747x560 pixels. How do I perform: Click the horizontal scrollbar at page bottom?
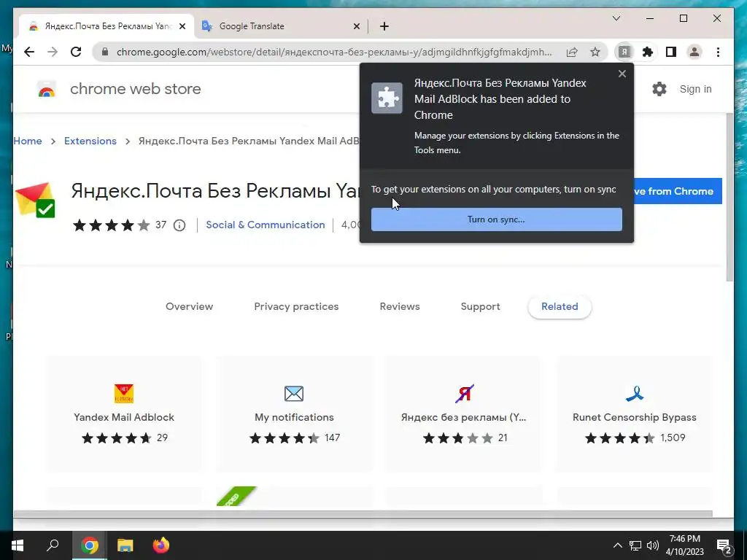[363, 514]
